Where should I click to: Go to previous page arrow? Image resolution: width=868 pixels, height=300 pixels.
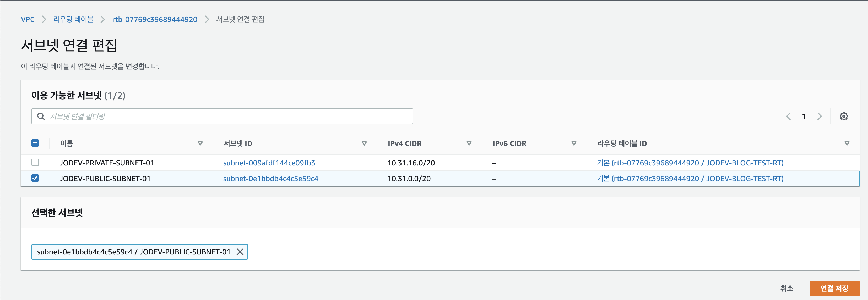(x=789, y=116)
